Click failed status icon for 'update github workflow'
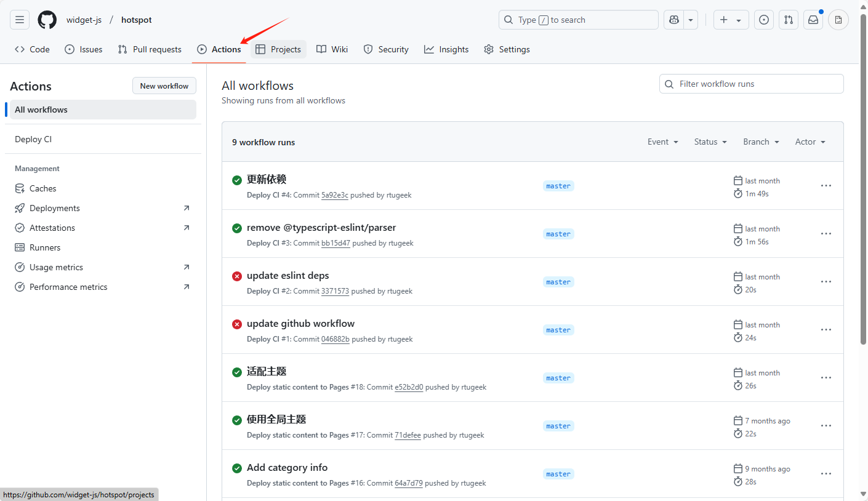Viewport: 868px width, 501px height. 237,324
